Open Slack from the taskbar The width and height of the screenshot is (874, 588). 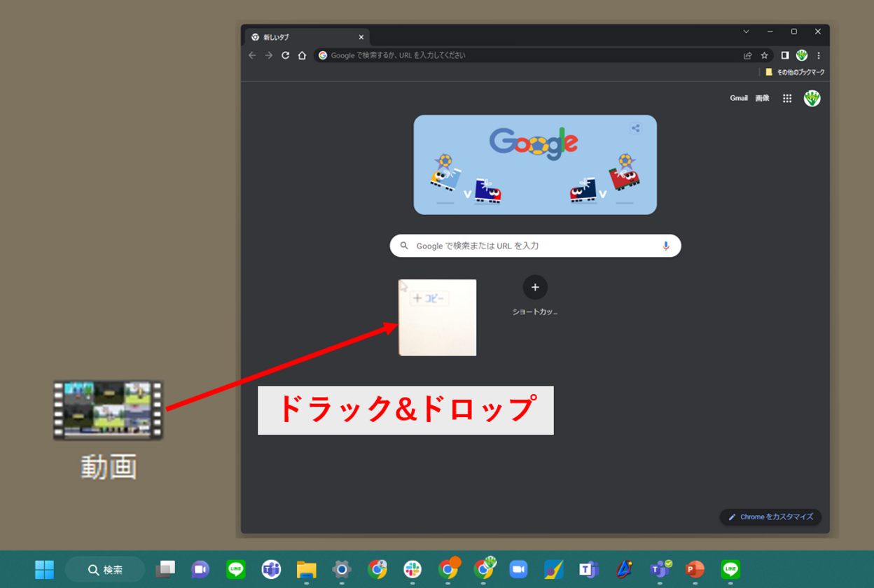[x=412, y=570]
